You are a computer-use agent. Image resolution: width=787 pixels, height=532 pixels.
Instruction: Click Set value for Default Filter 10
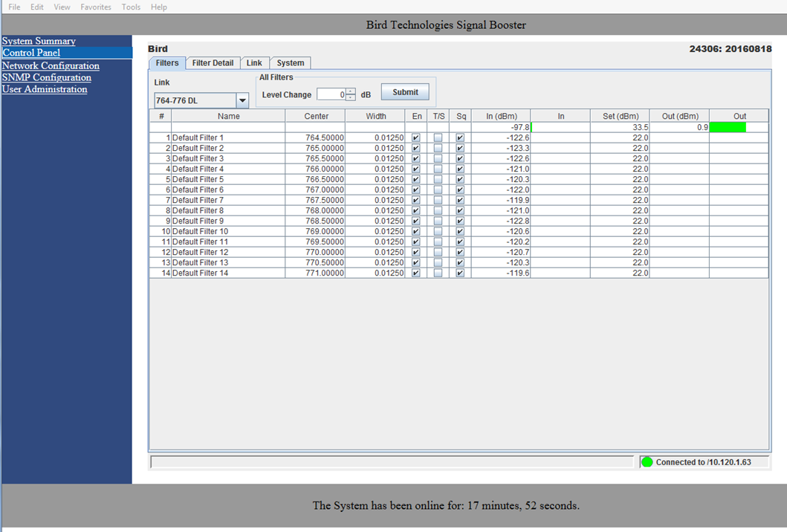(x=621, y=231)
